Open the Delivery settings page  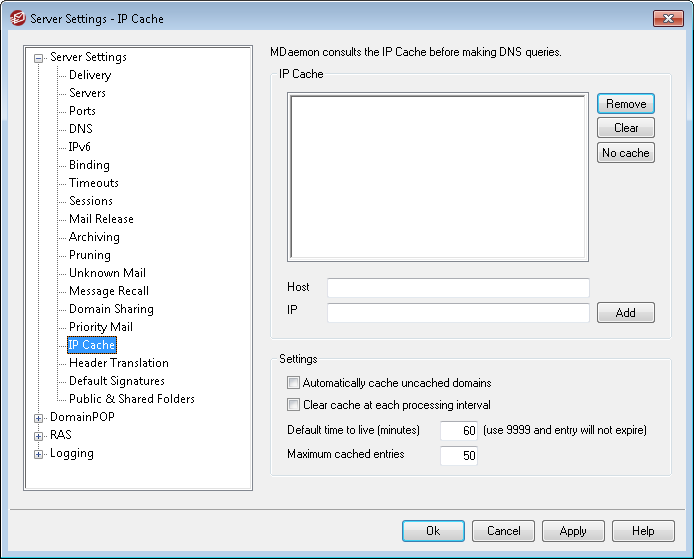pyautogui.click(x=90, y=75)
